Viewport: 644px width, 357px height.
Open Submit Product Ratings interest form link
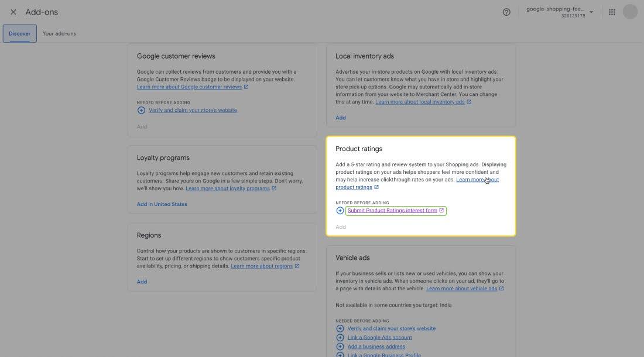pyautogui.click(x=392, y=211)
